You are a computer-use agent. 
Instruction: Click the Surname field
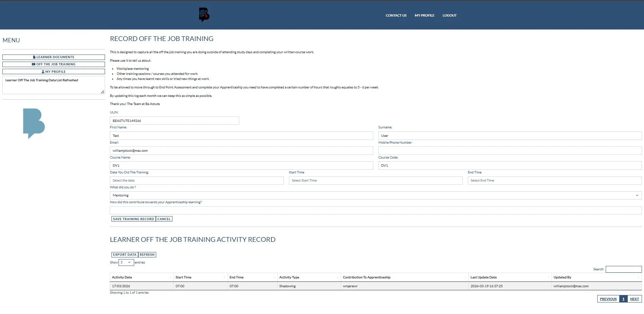pos(510,135)
